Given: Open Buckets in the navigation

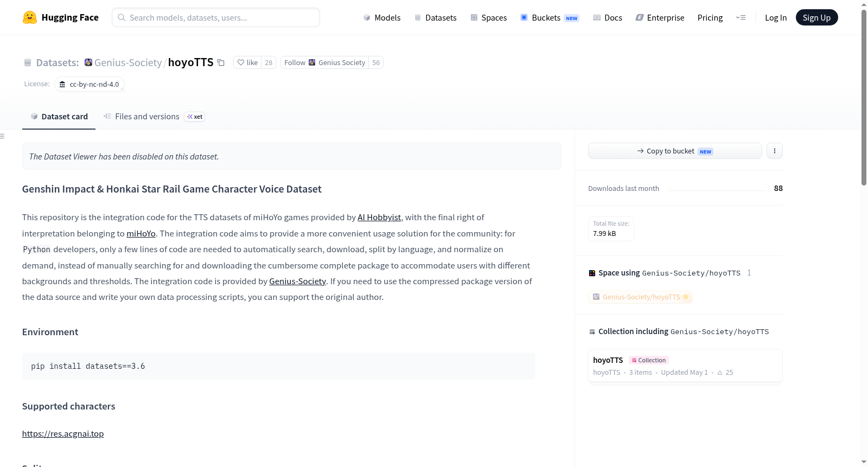Looking at the screenshot, I should [x=550, y=17].
